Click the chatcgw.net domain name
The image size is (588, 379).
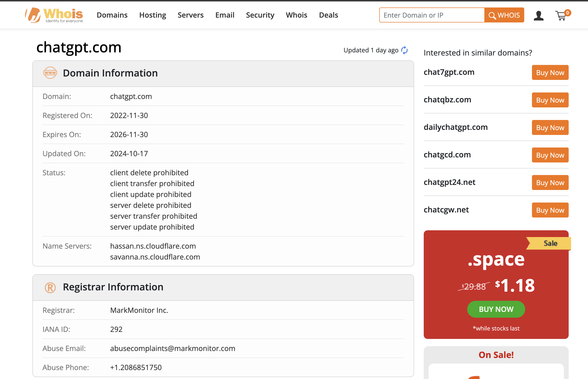coord(446,210)
